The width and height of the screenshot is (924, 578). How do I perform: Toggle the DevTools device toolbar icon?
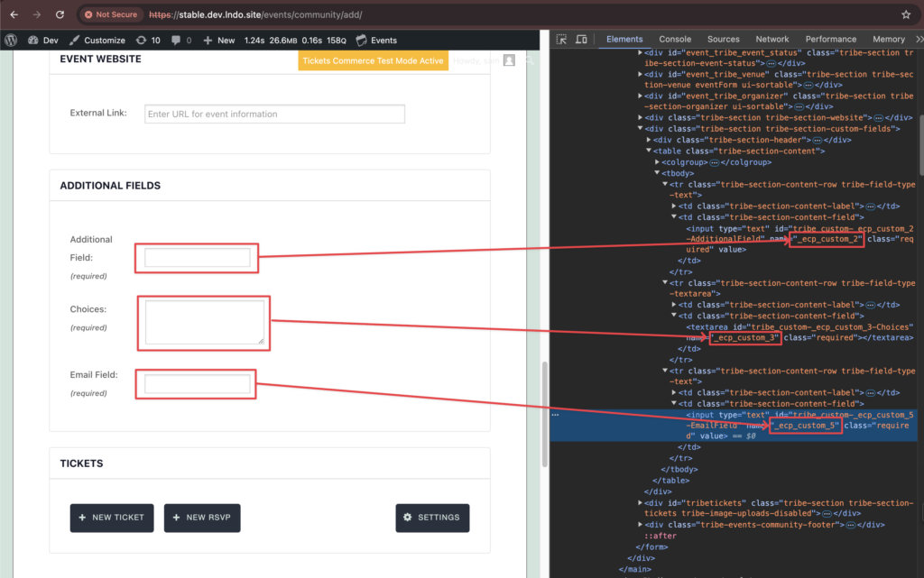(x=581, y=40)
